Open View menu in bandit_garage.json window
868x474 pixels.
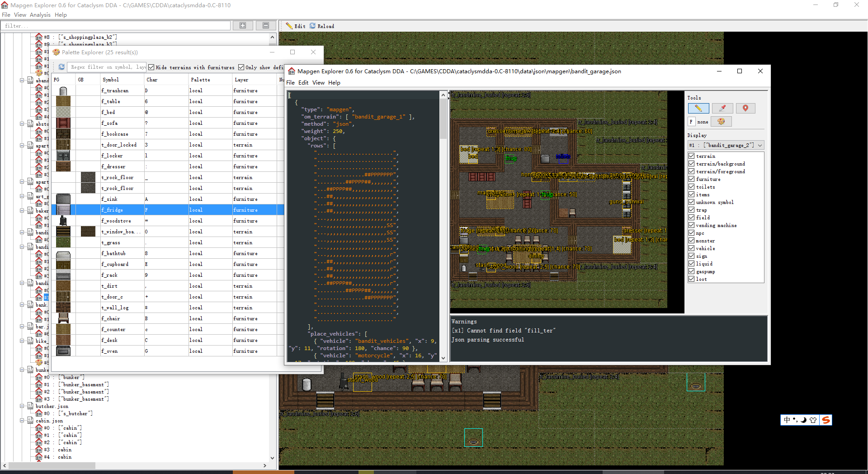pos(318,83)
